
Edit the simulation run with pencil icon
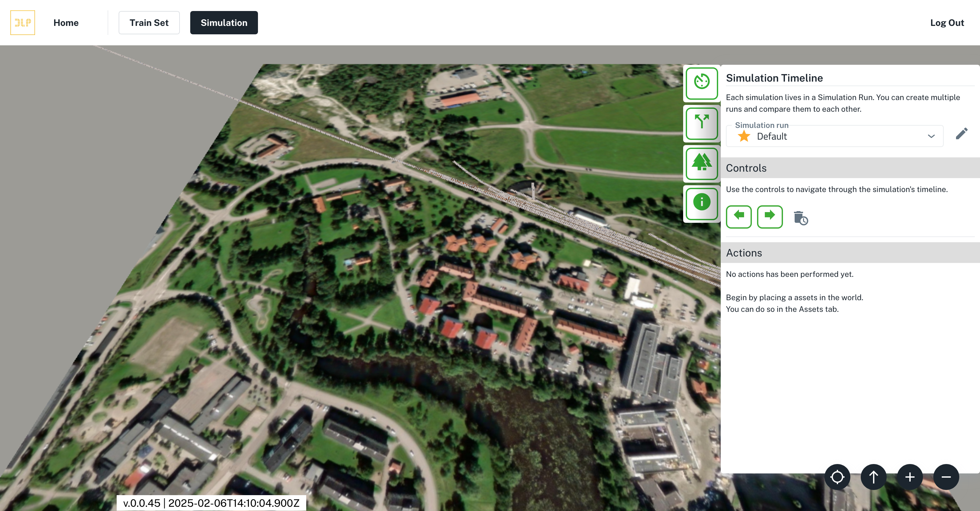click(961, 134)
